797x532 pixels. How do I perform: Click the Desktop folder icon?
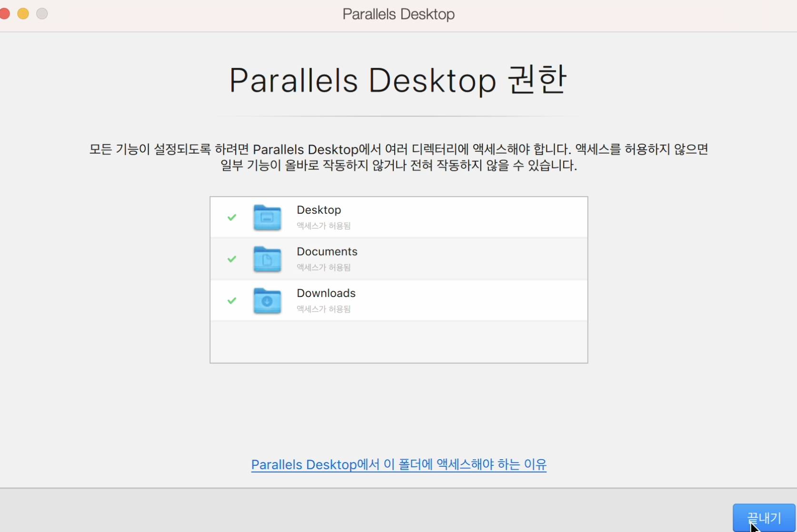pos(267,217)
